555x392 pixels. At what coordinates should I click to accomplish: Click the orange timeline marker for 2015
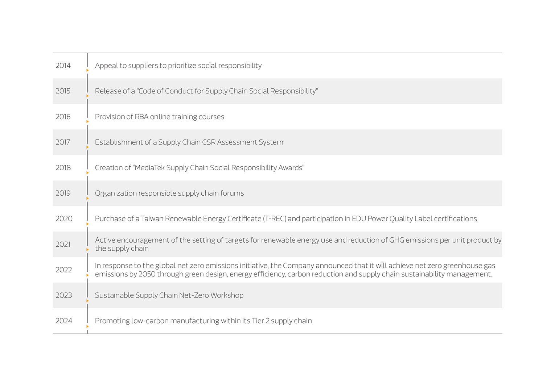(x=87, y=96)
